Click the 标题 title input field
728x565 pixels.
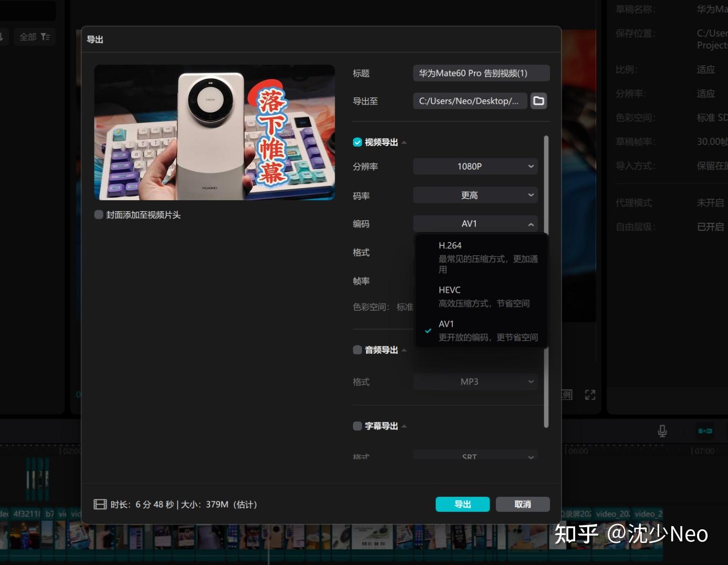[x=481, y=73]
